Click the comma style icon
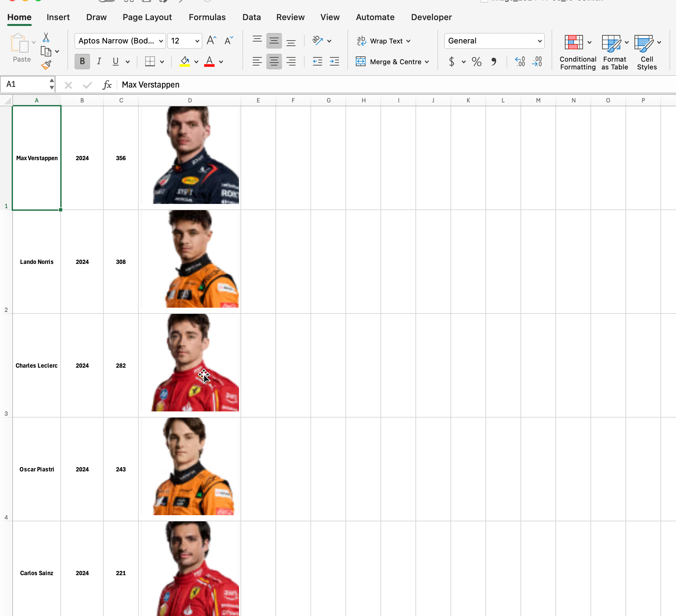The width and height of the screenshot is (676, 616). (494, 62)
